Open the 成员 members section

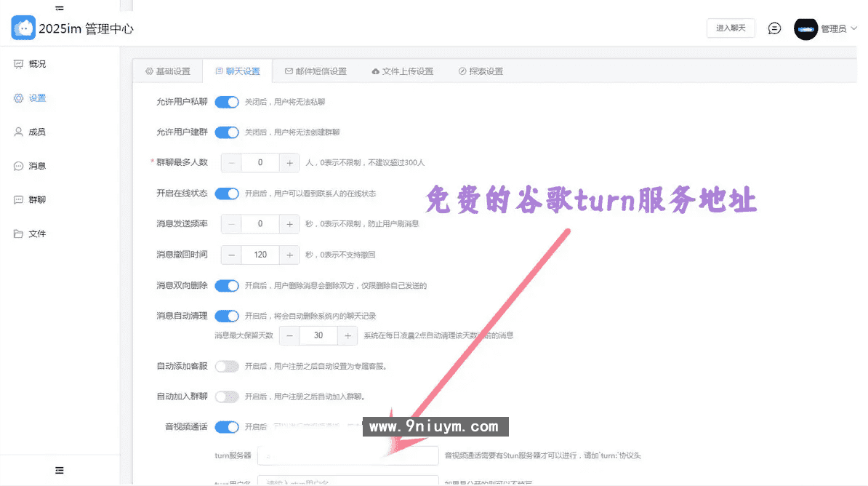36,132
